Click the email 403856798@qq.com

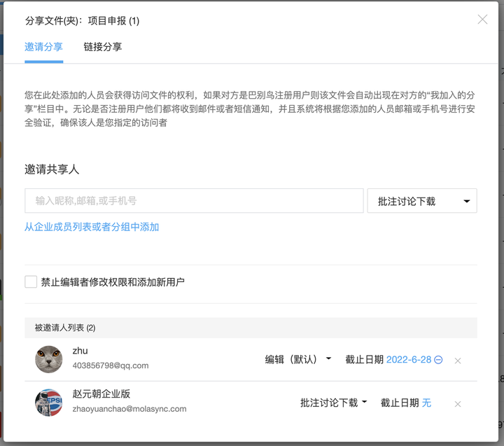111,365
